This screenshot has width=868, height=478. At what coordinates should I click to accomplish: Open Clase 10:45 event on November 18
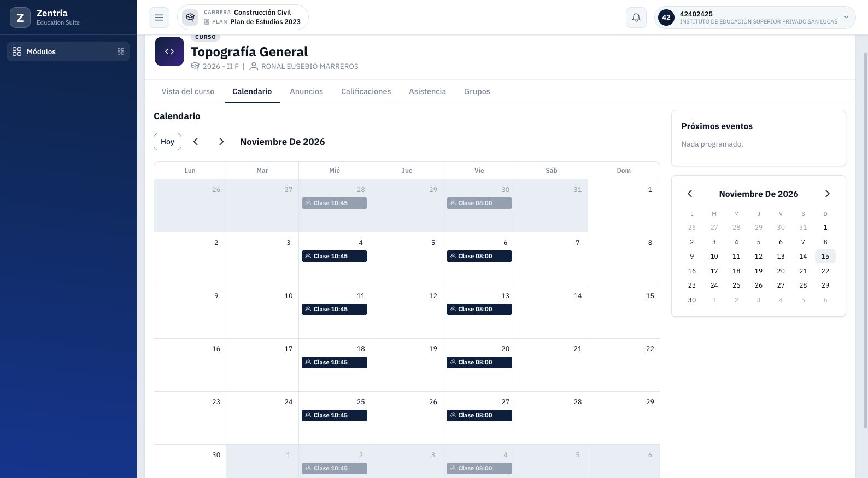[335, 362]
